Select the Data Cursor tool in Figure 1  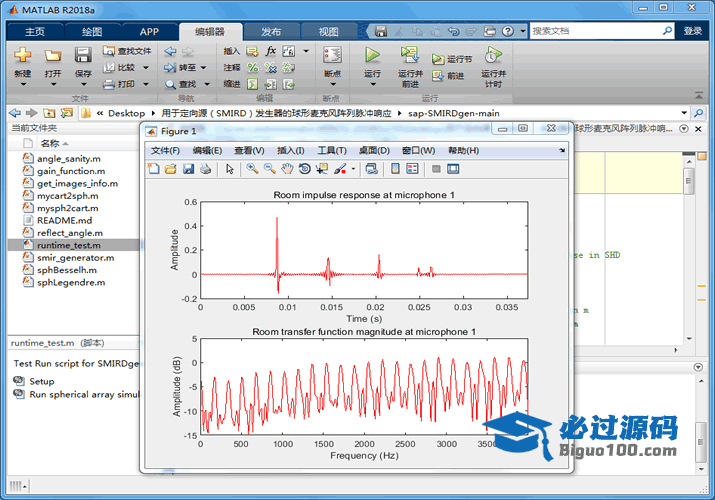pyautogui.click(x=322, y=169)
